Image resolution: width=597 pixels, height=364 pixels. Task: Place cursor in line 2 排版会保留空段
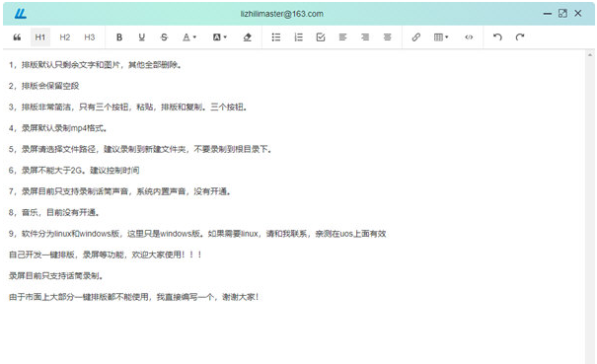click(x=43, y=86)
